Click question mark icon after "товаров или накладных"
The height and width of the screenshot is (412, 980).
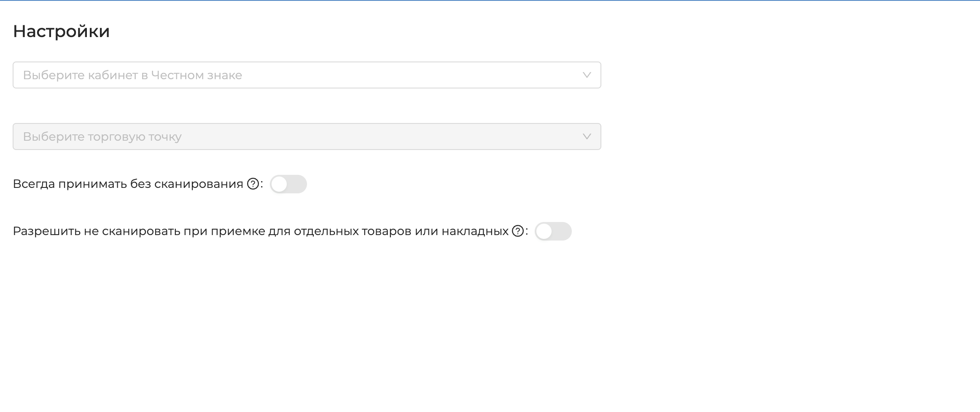[x=517, y=231]
